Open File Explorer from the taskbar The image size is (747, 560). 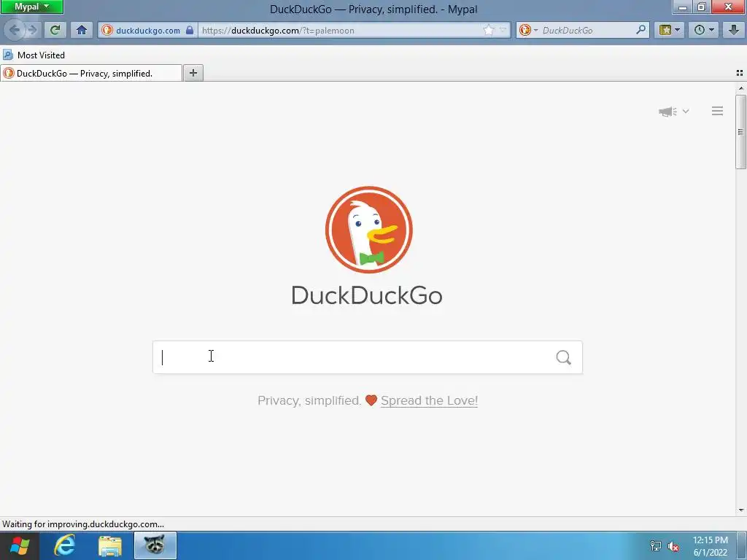point(110,545)
